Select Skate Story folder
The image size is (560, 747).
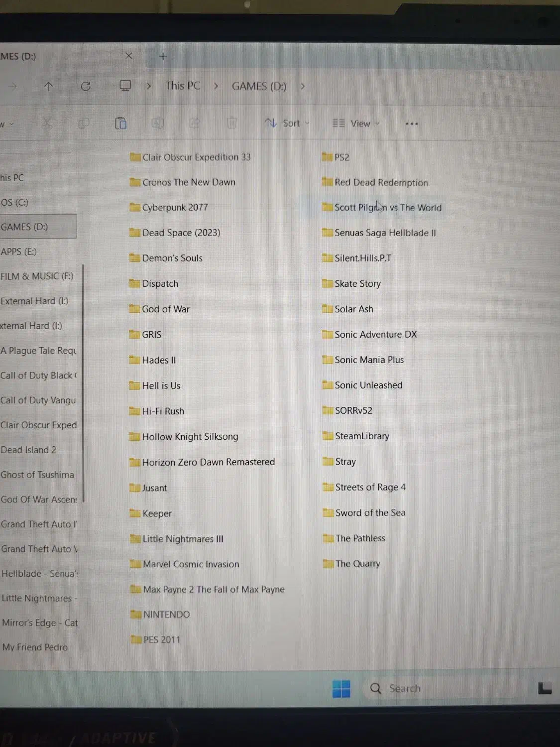(351, 283)
